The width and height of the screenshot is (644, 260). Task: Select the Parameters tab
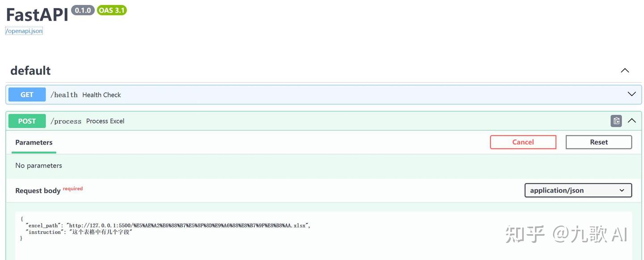34,142
